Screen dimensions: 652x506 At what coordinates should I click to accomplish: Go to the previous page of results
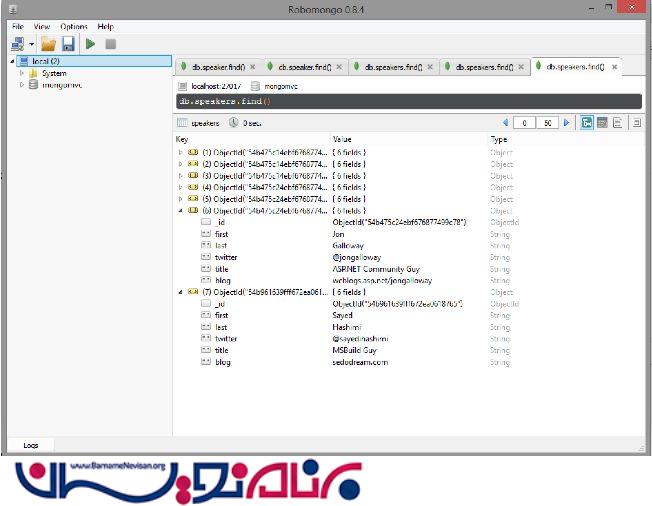[505, 123]
